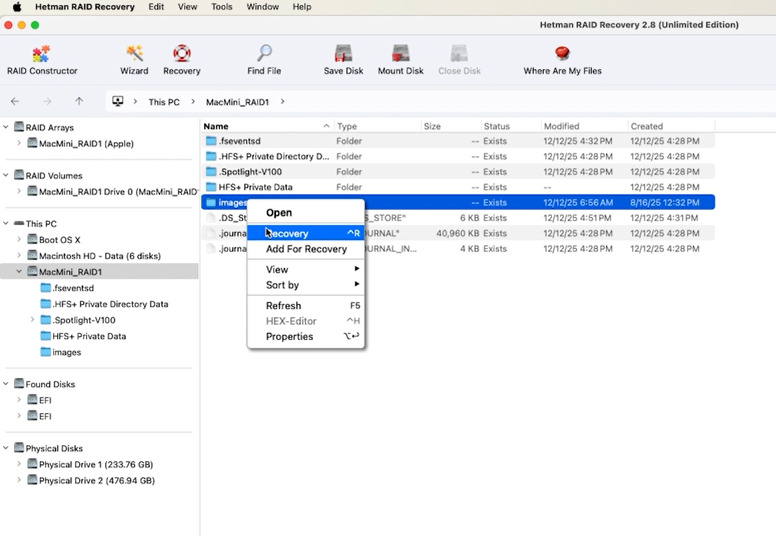The width and height of the screenshot is (776, 536).
Task: Expand MacMini_RAID1 Drive 0 volume node
Action: click(x=19, y=191)
